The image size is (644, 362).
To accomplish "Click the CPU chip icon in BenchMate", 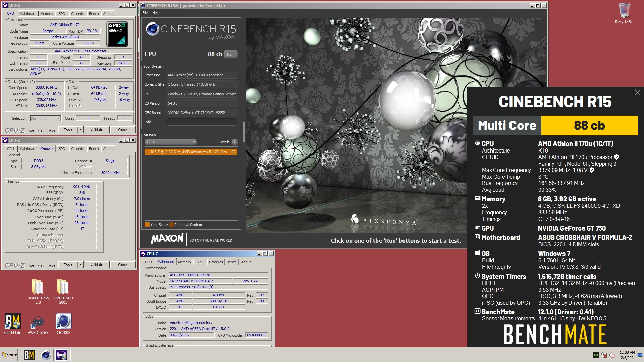I will pyautogui.click(x=477, y=143).
